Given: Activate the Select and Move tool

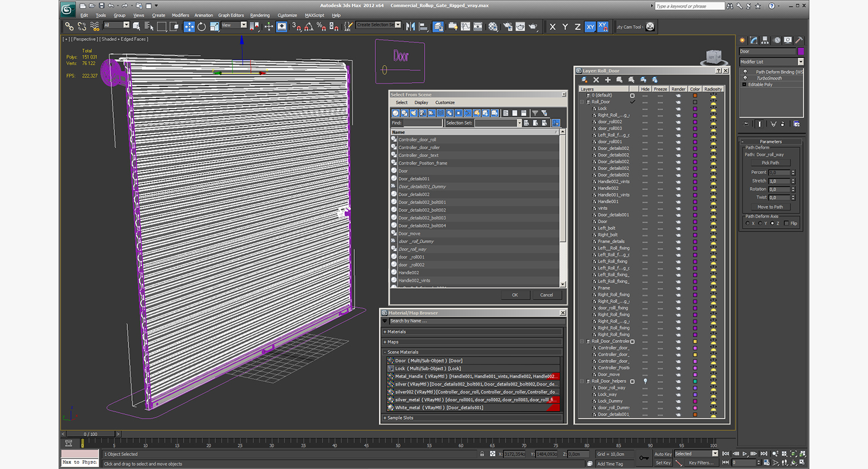Looking at the screenshot, I should pos(189,26).
